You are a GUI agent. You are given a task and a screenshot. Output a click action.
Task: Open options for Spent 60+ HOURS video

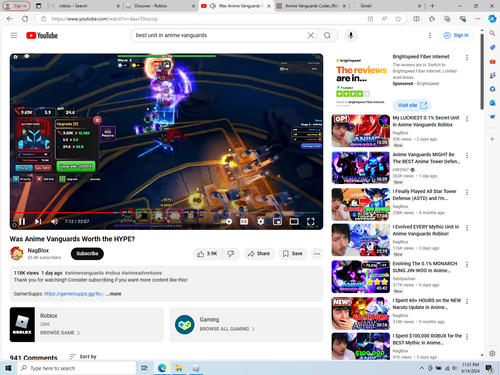coord(467,301)
